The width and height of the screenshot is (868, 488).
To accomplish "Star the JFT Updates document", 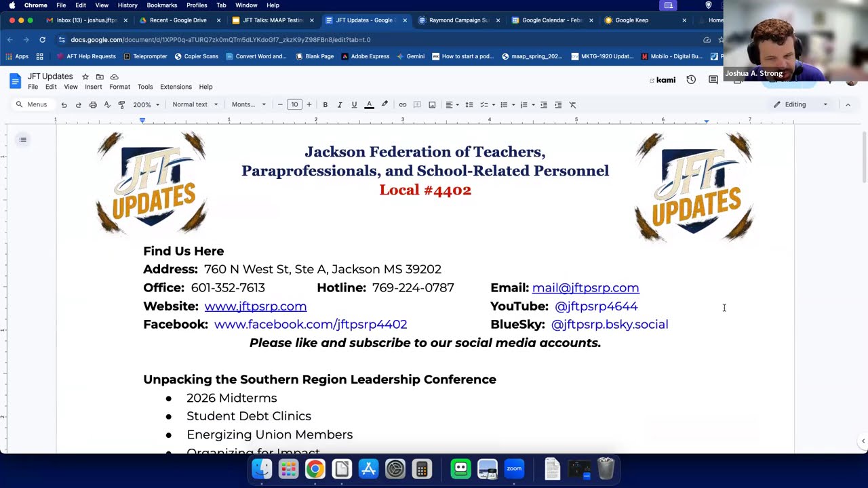I will [85, 77].
